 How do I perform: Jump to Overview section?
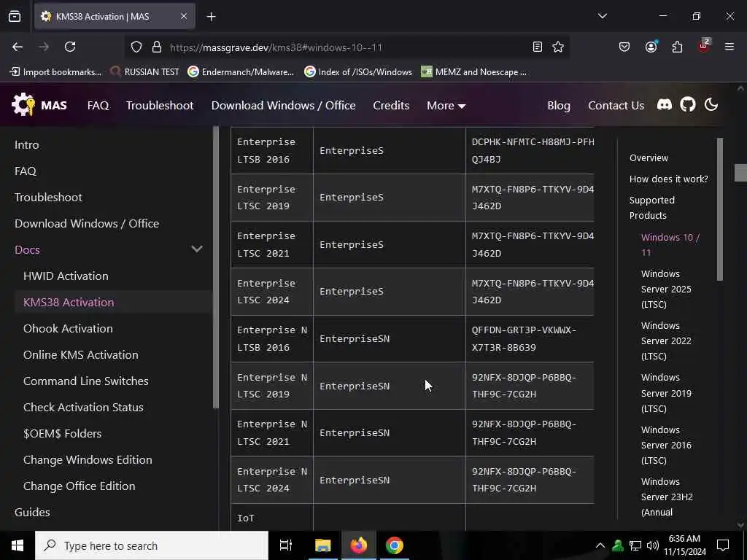tap(649, 157)
